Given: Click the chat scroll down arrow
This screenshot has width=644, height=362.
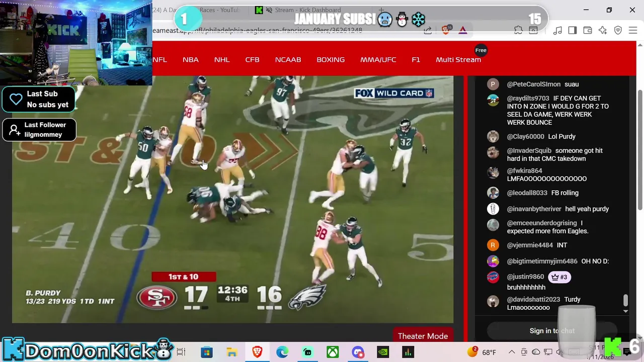Looking at the screenshot, I should (625, 311).
